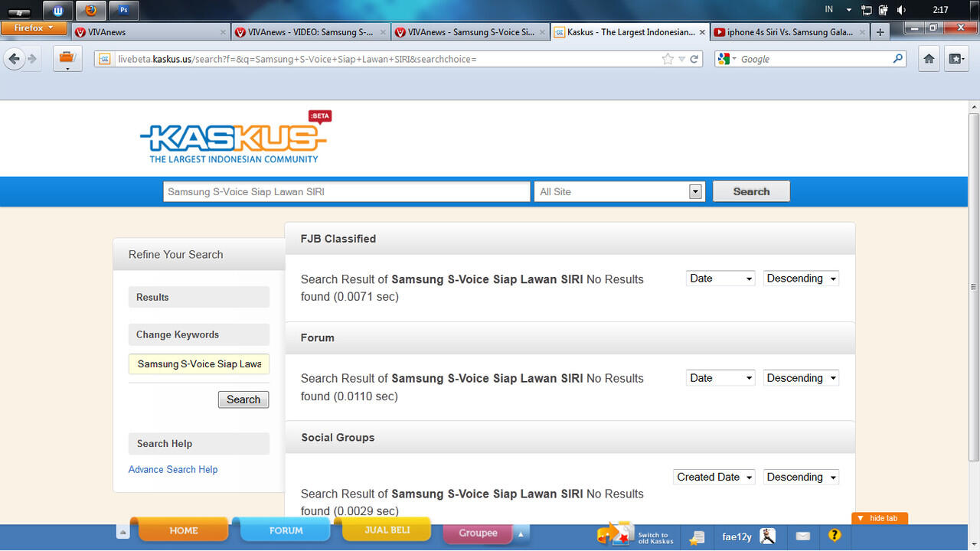Click the sidebar Search button
The image size is (980, 551).
pyautogui.click(x=243, y=399)
